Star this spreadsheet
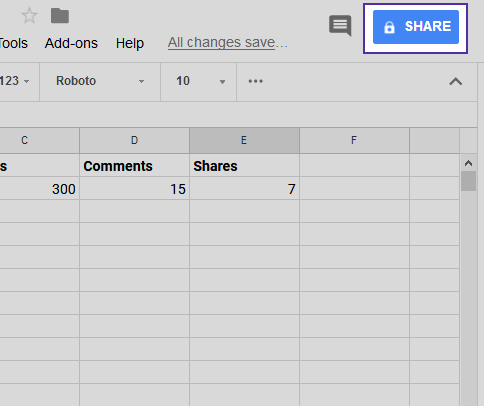The height and width of the screenshot is (406, 484). (x=29, y=16)
